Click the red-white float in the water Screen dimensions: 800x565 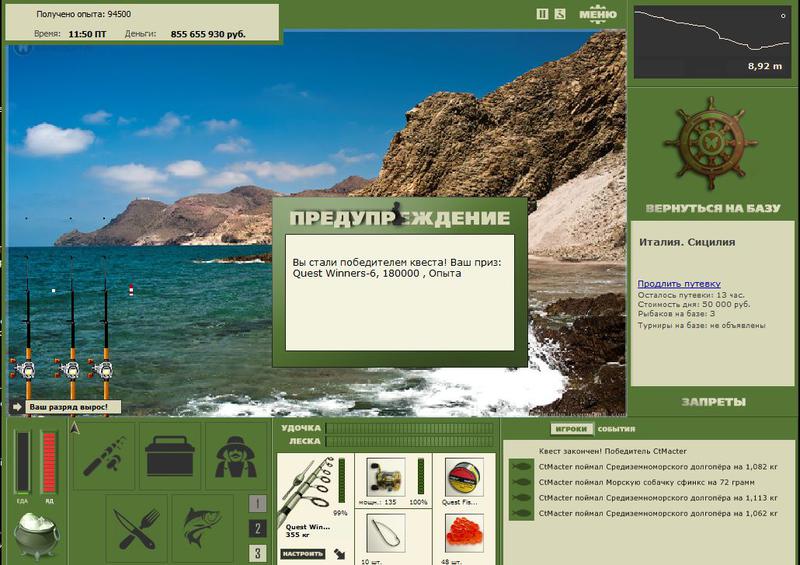pos(131,290)
